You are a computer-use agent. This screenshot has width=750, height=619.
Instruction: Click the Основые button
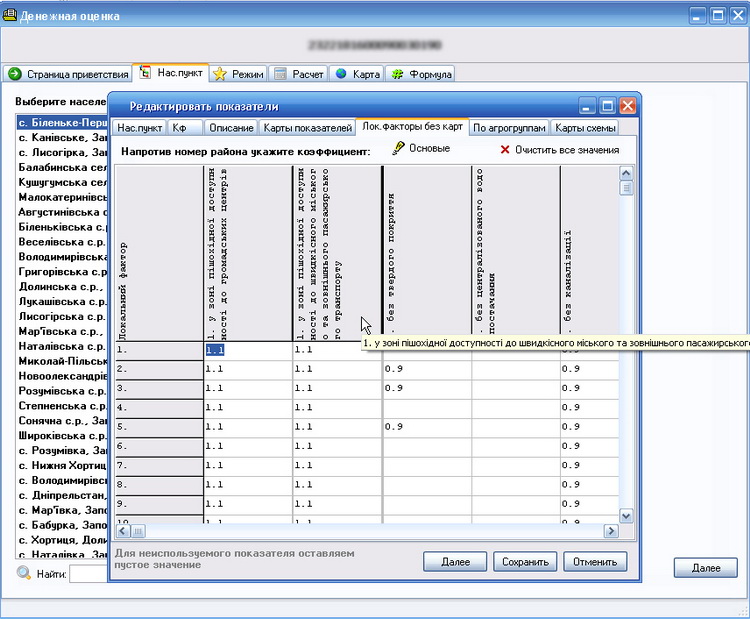421,148
